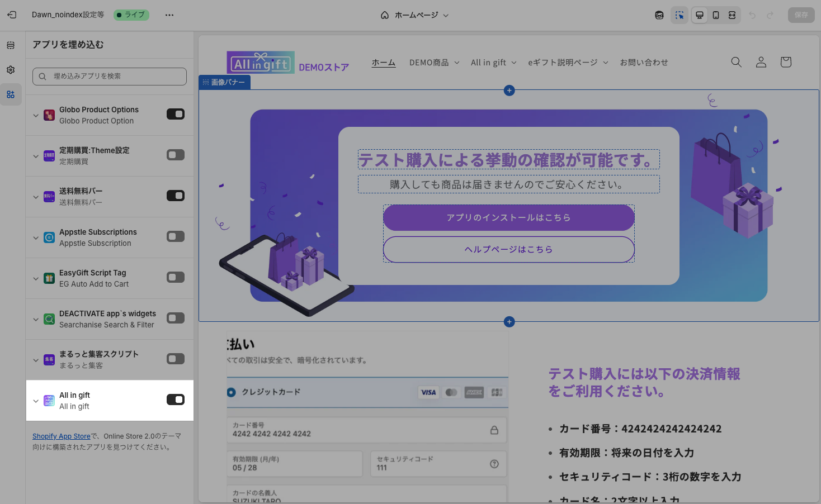The height and width of the screenshot is (504, 821).
Task: Enable the 定期購買:Theme設定 toggle
Action: tap(176, 155)
